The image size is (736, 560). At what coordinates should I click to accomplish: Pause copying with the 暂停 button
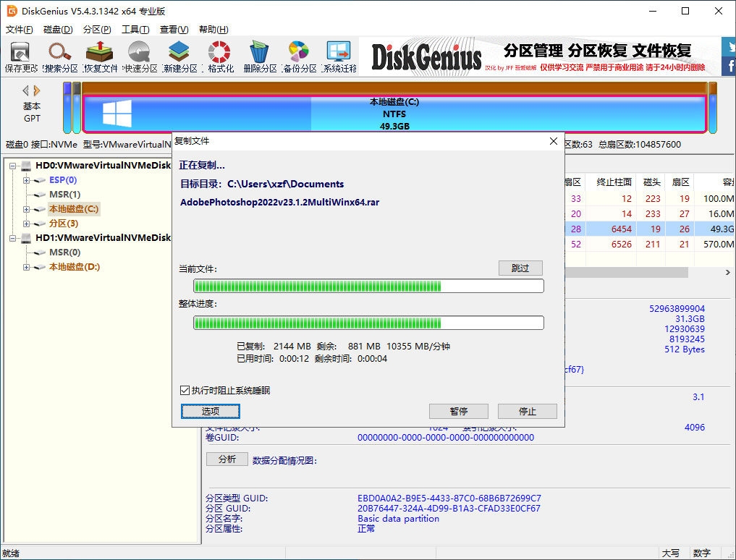(459, 411)
